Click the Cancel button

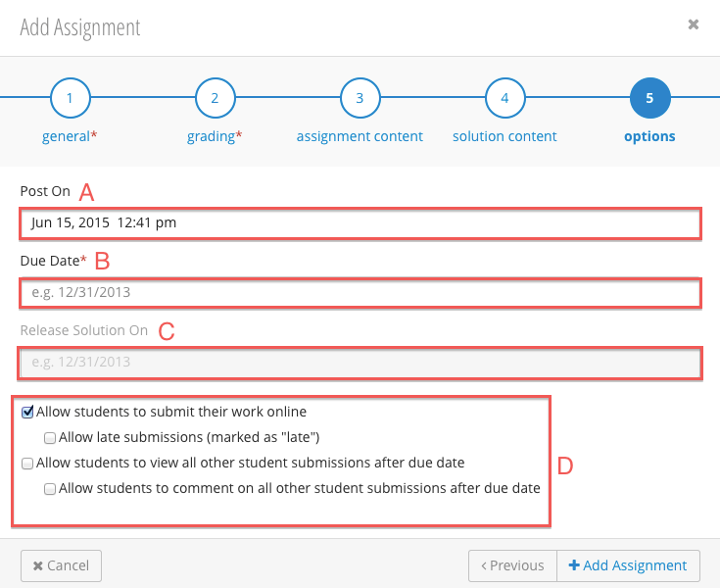pyautogui.click(x=61, y=565)
